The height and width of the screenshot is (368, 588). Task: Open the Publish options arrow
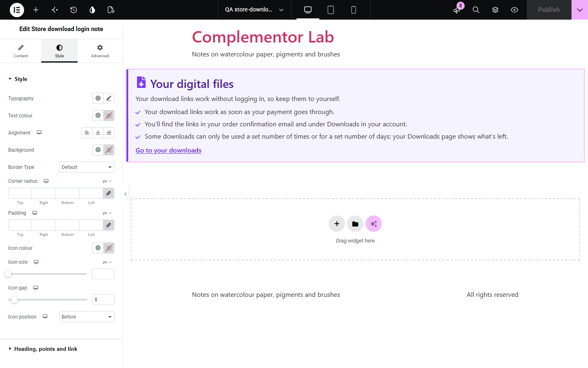point(580,10)
